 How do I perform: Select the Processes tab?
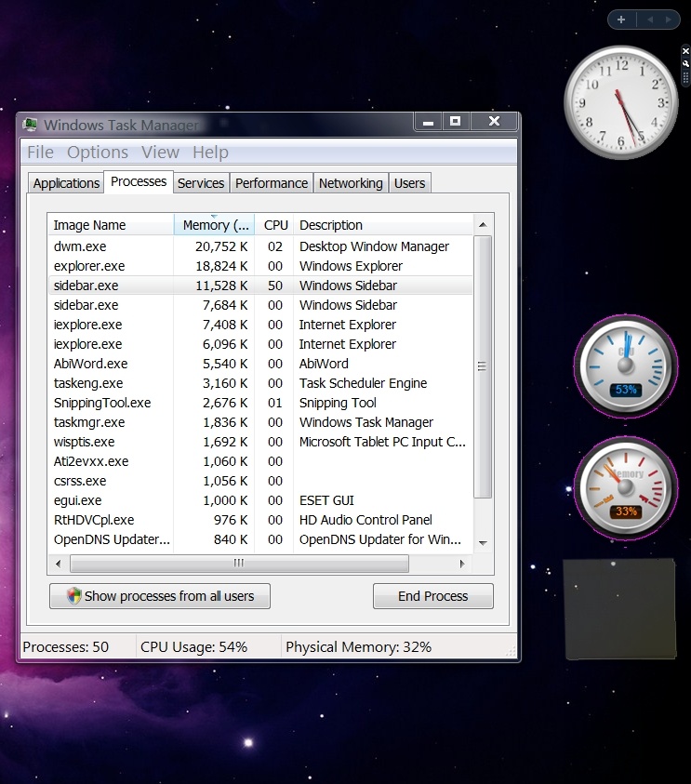click(x=139, y=181)
